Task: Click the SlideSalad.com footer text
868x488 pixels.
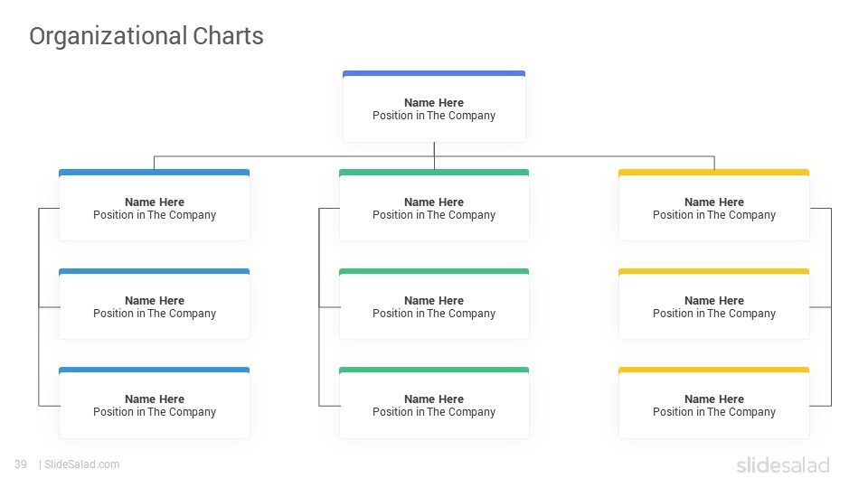Action: tap(82, 465)
